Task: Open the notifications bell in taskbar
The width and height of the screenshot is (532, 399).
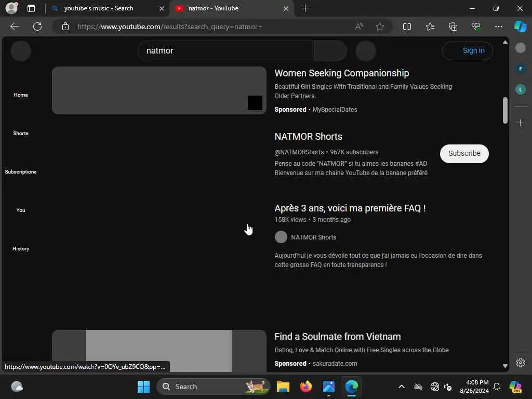Action: pos(497,387)
